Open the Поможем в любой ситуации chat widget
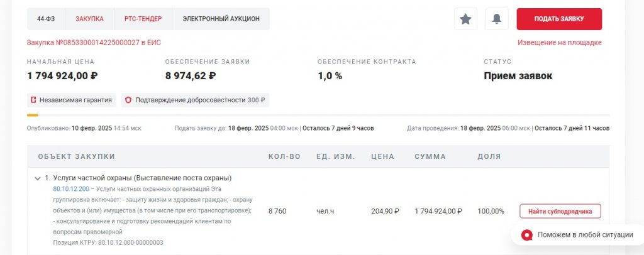The height and width of the screenshot is (255, 644). click(577, 235)
